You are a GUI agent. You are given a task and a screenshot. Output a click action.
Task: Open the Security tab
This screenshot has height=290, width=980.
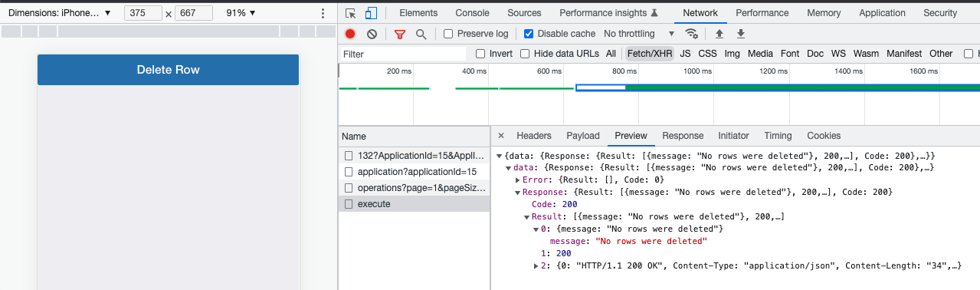tap(939, 13)
